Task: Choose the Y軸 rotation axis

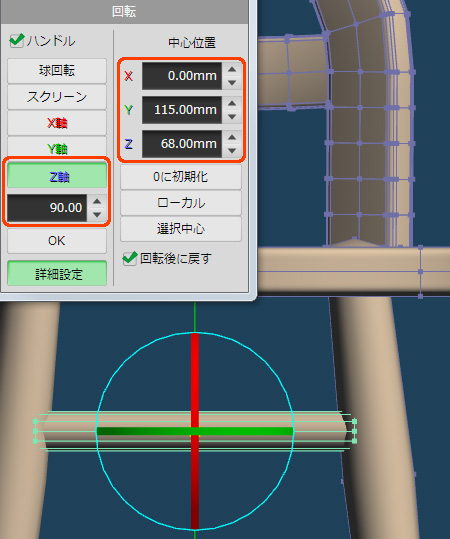Action: (57, 147)
